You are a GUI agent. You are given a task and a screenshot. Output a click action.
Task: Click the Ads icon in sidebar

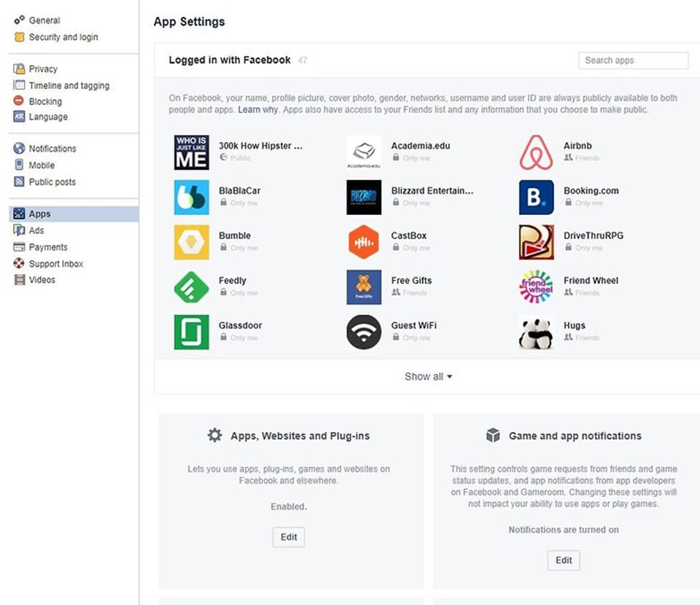point(19,230)
